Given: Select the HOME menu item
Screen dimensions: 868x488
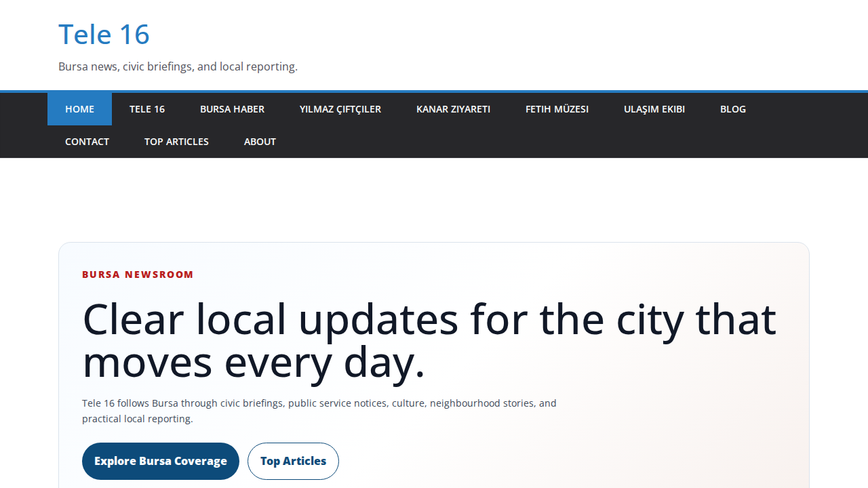Looking at the screenshot, I should pyautogui.click(x=79, y=109).
